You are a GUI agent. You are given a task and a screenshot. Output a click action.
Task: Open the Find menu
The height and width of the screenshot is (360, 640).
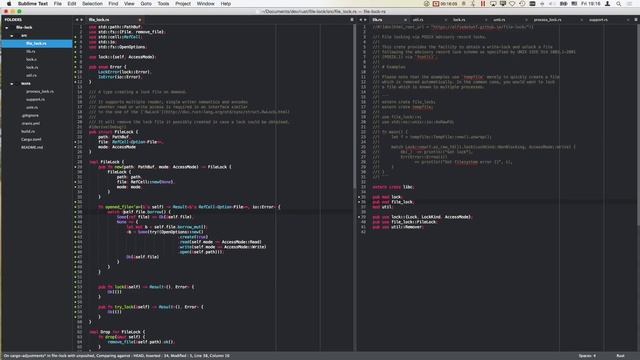(x=113, y=4)
